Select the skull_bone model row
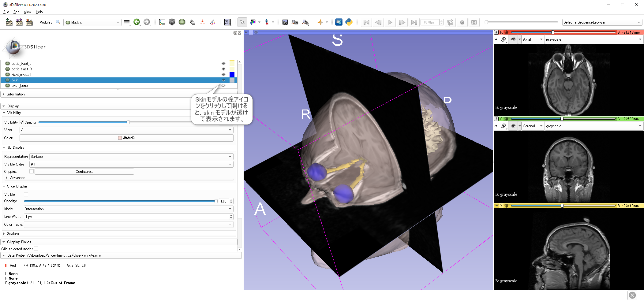The image size is (644, 301). (119, 86)
